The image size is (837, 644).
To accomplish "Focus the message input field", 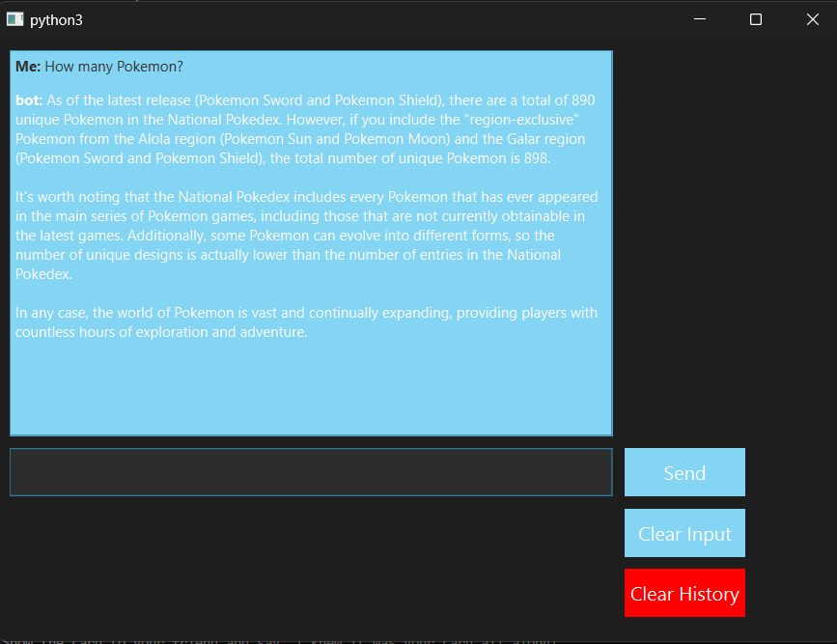I will point(311,472).
